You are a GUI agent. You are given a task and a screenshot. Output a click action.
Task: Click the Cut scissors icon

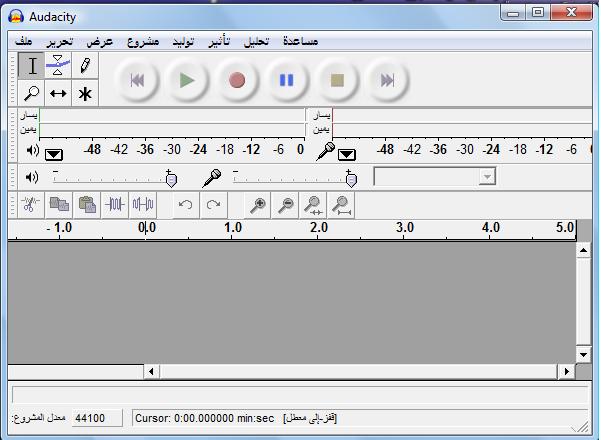(30, 205)
